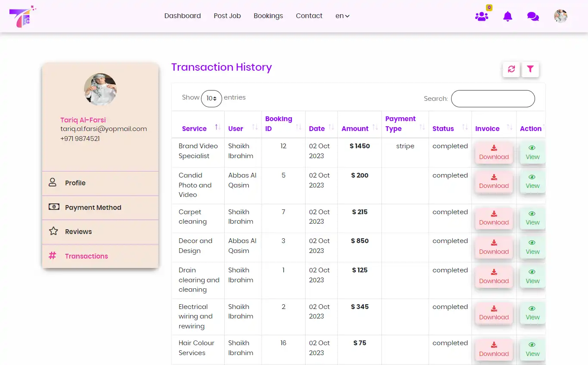
Task: Select the Profile person icon in the sidebar
Action: 53,183
